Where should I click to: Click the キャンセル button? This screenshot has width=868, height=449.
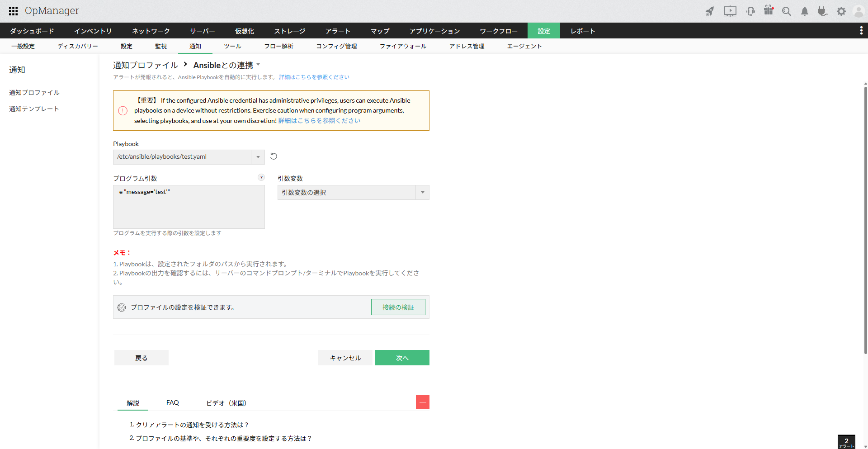pos(345,358)
